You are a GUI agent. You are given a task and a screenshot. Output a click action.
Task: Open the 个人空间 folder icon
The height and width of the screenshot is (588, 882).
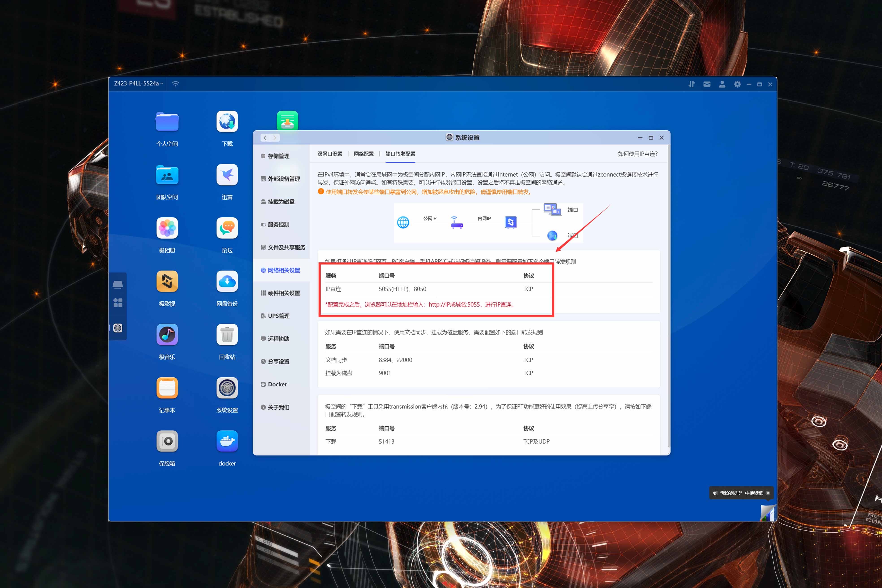click(x=167, y=122)
